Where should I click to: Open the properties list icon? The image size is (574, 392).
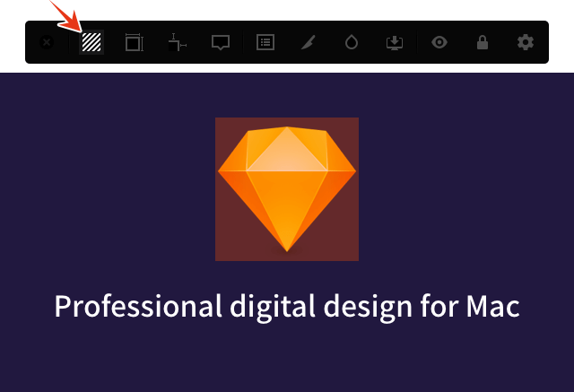[x=265, y=42]
